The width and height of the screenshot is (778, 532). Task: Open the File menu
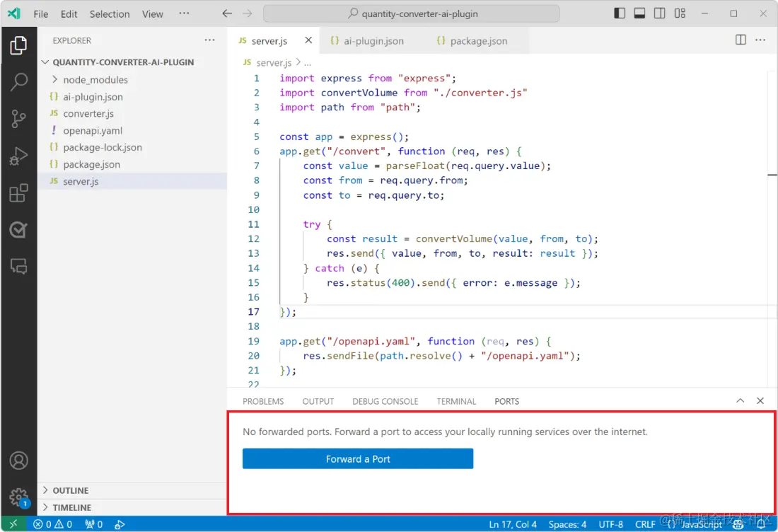click(x=41, y=14)
